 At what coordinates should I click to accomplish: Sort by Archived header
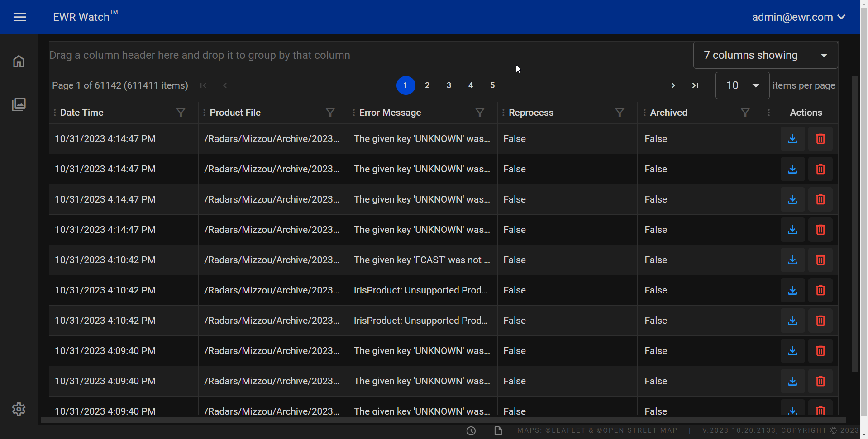click(x=669, y=113)
